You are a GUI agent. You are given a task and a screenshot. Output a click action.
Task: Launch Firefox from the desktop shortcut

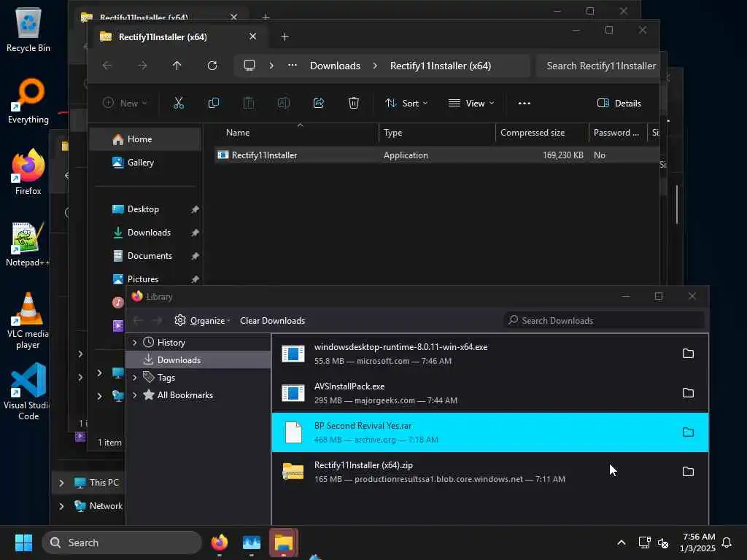[28, 172]
